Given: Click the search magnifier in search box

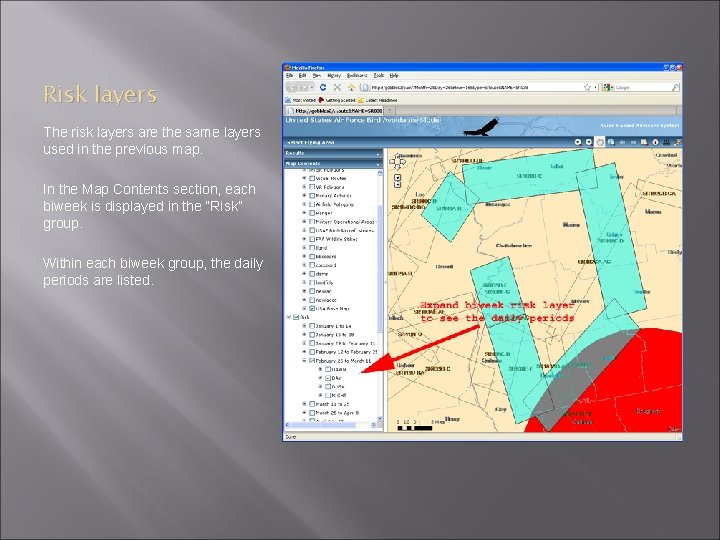Looking at the screenshot, I should tap(676, 87).
